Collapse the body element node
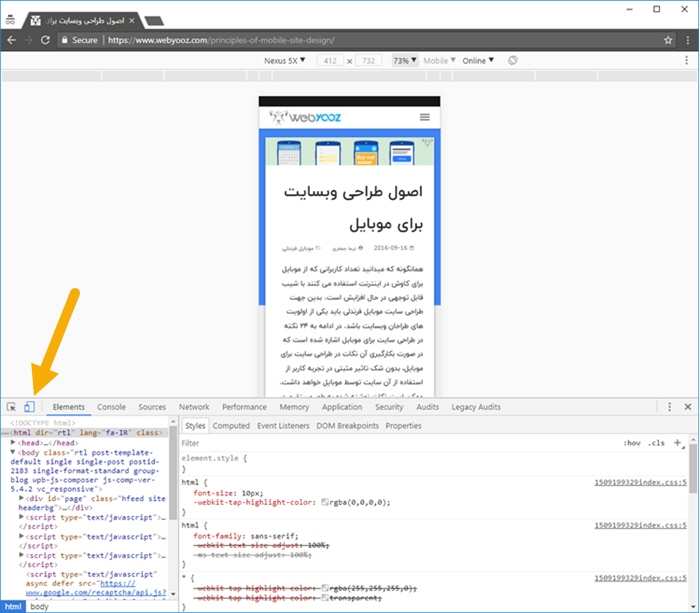700x613 pixels. click(x=13, y=452)
